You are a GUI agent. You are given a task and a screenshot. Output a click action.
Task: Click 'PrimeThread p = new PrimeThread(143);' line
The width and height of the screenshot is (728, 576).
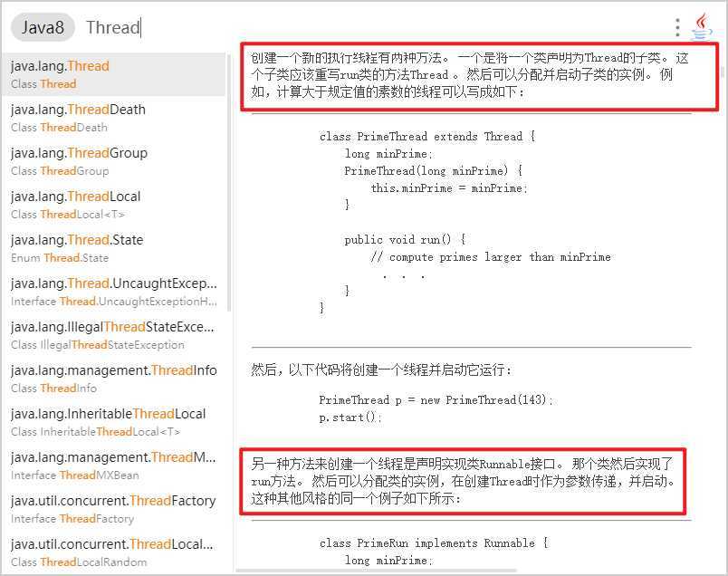(436, 400)
